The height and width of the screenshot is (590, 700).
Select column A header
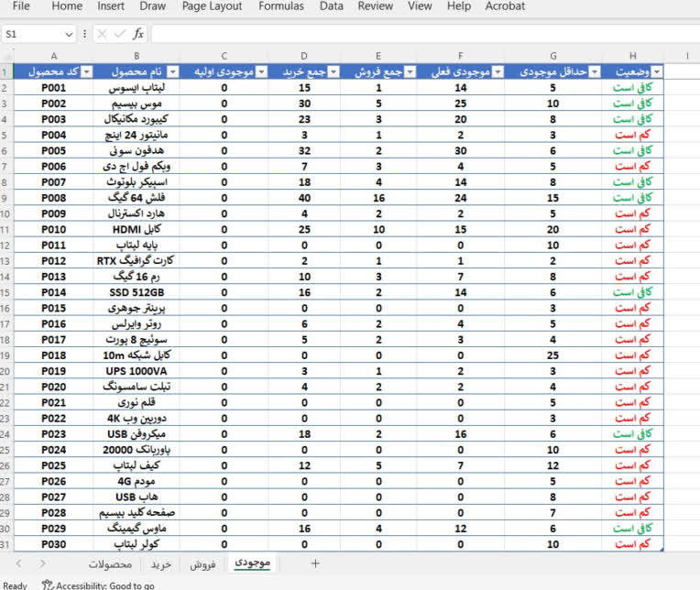tap(53, 56)
